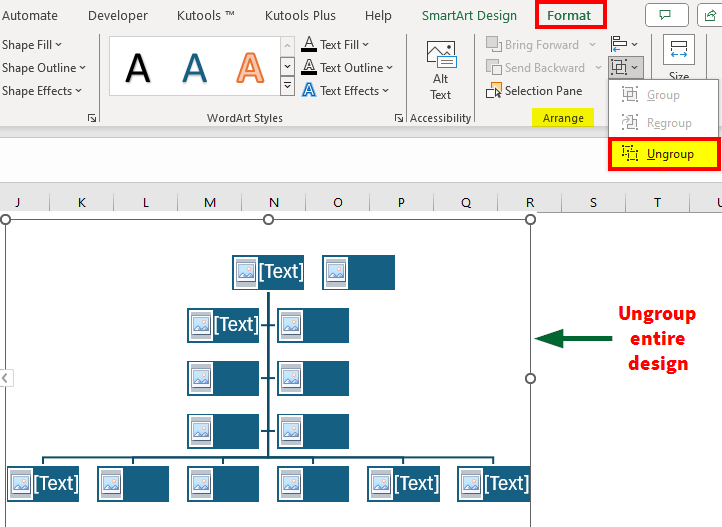The height and width of the screenshot is (527, 722).
Task: Select column K header
Action: [82, 203]
